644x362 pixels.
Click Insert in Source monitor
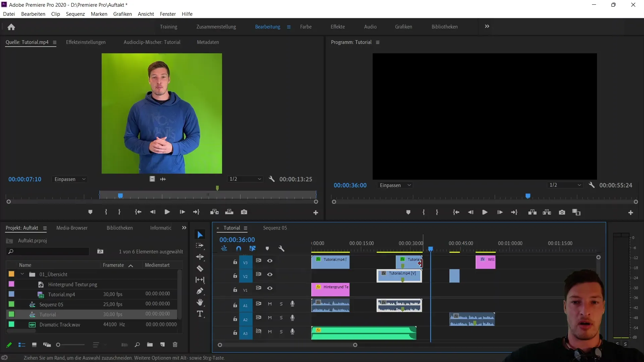coord(214,212)
